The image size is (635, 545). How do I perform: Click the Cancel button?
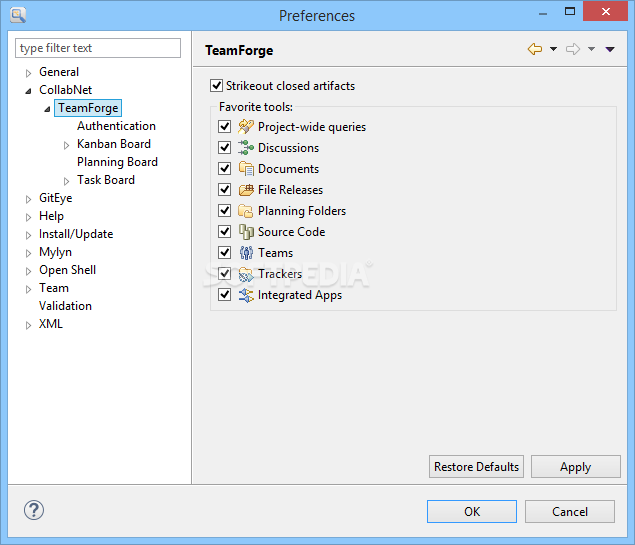(x=570, y=511)
